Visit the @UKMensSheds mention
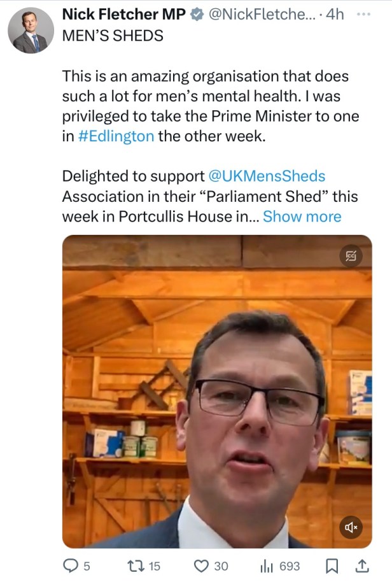This screenshot has width=392, height=582. [267, 176]
